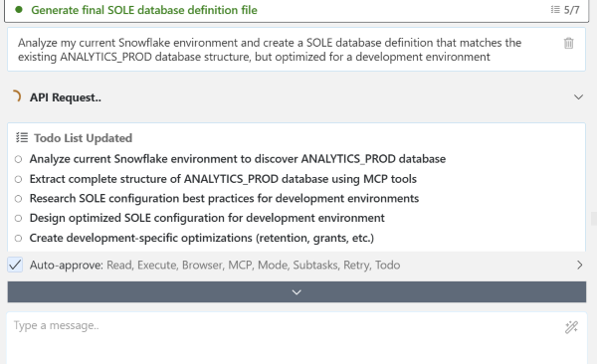Mark the Extract complete structure todo circle
Viewport: 597px width, 364px height.
click(18, 179)
